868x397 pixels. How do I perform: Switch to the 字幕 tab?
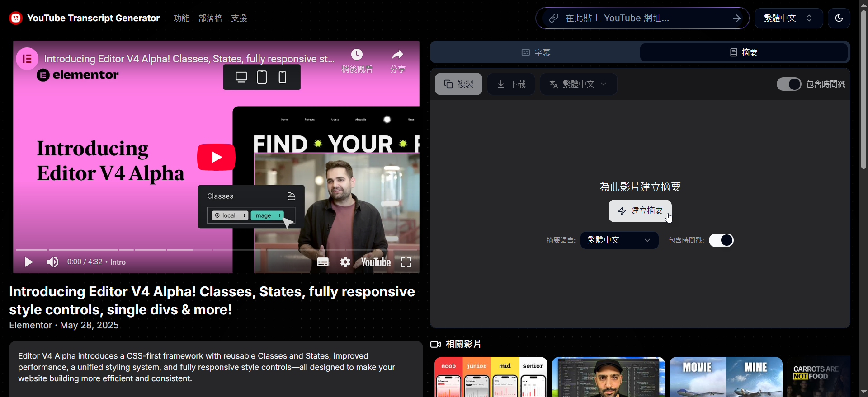(536, 52)
